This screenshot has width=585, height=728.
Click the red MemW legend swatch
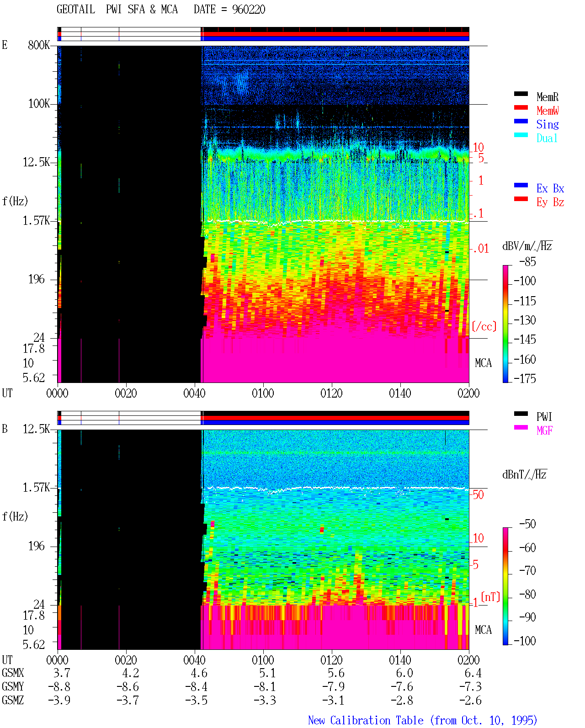521,107
